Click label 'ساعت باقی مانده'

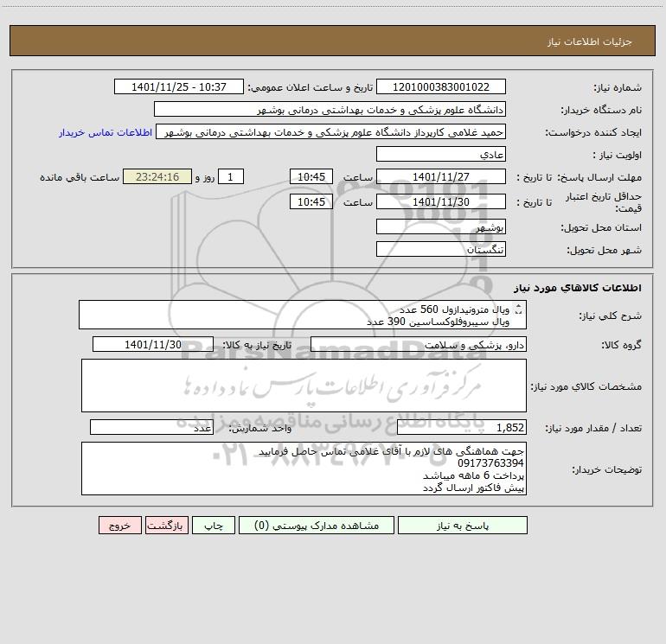pyautogui.click(x=80, y=177)
